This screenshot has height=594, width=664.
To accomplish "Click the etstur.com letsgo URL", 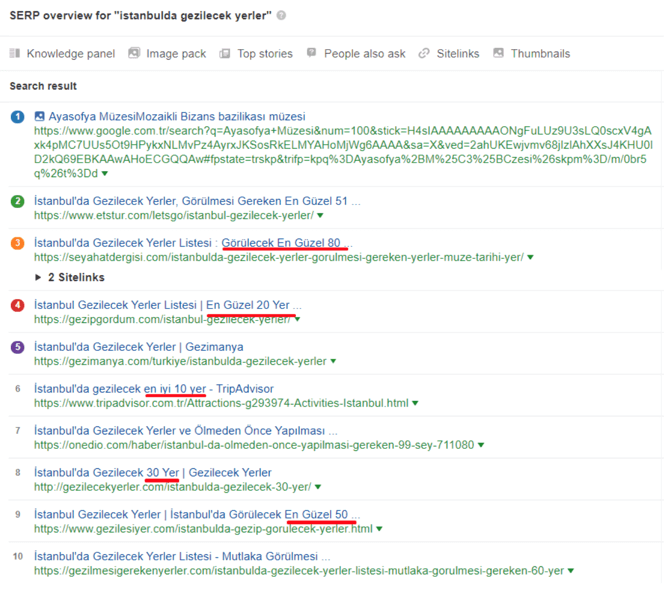I will (x=174, y=215).
